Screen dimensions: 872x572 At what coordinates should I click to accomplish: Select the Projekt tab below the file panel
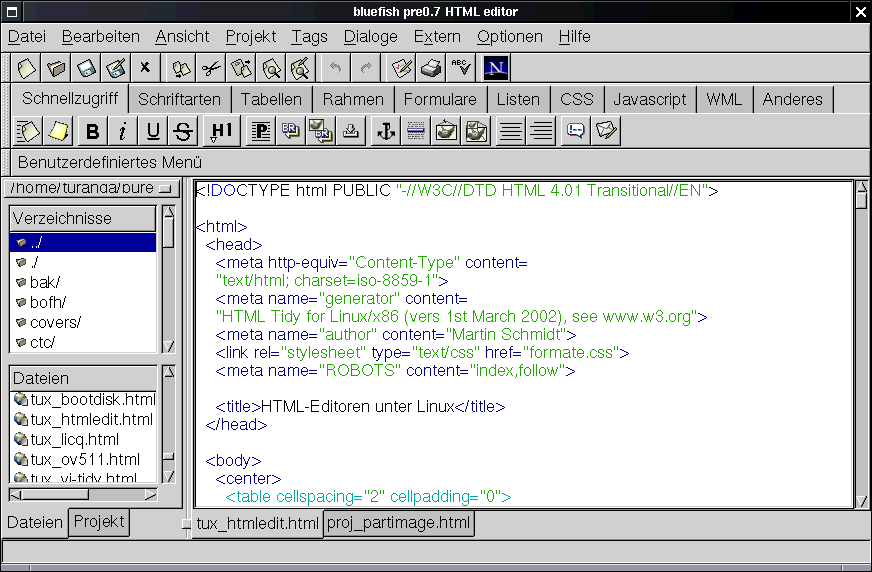[99, 522]
